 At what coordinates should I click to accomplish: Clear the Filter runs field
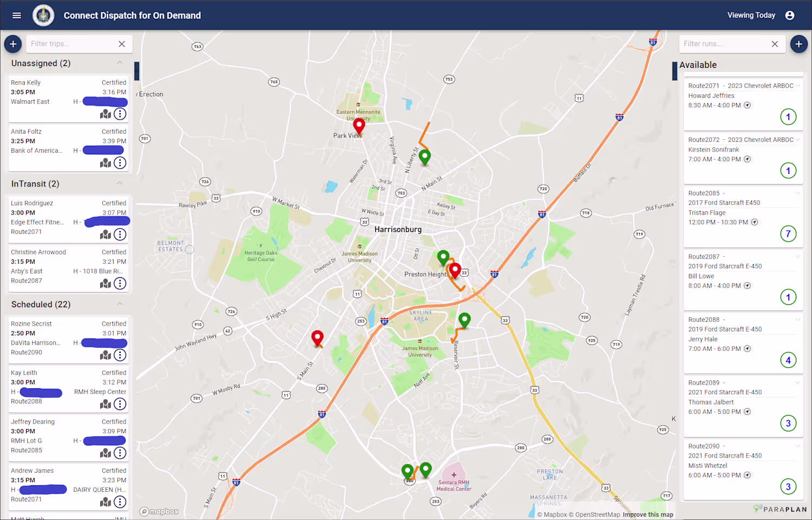[775, 44]
